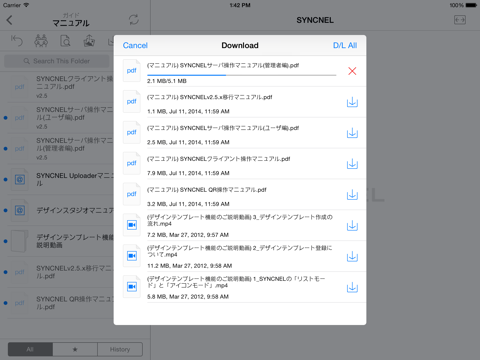This screenshot has height=360, width=480.
Task: Focus the Search This Folder field
Action: tap(57, 61)
